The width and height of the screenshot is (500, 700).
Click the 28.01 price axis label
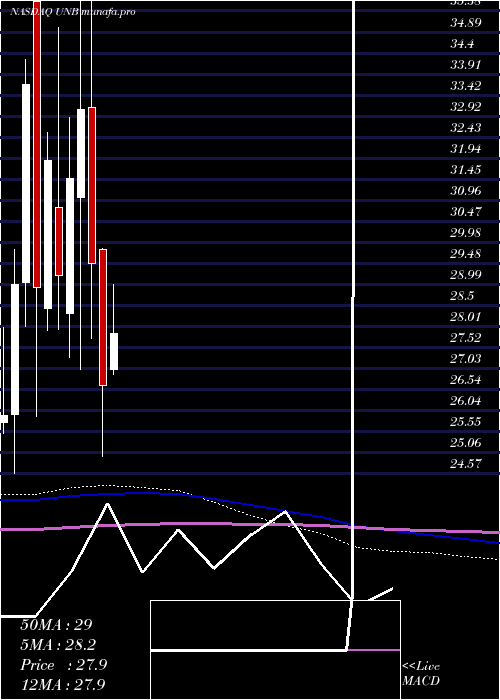coord(466,317)
